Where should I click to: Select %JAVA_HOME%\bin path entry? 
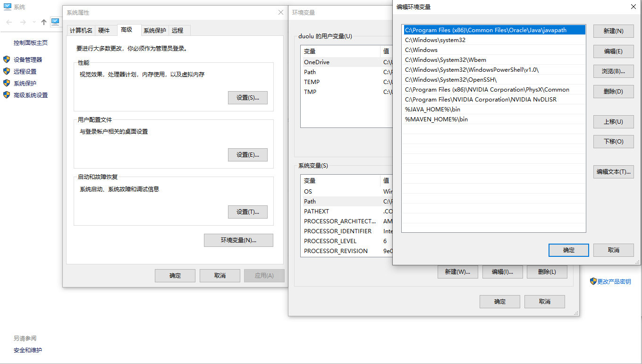coord(494,109)
